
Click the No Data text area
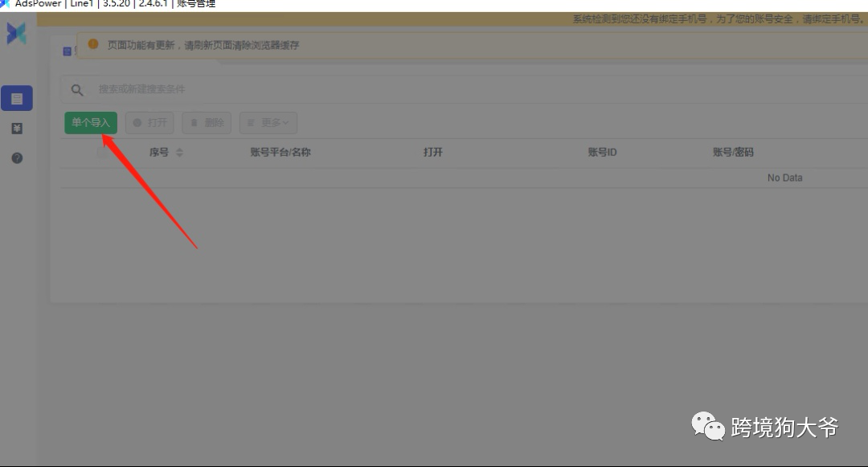(x=784, y=177)
